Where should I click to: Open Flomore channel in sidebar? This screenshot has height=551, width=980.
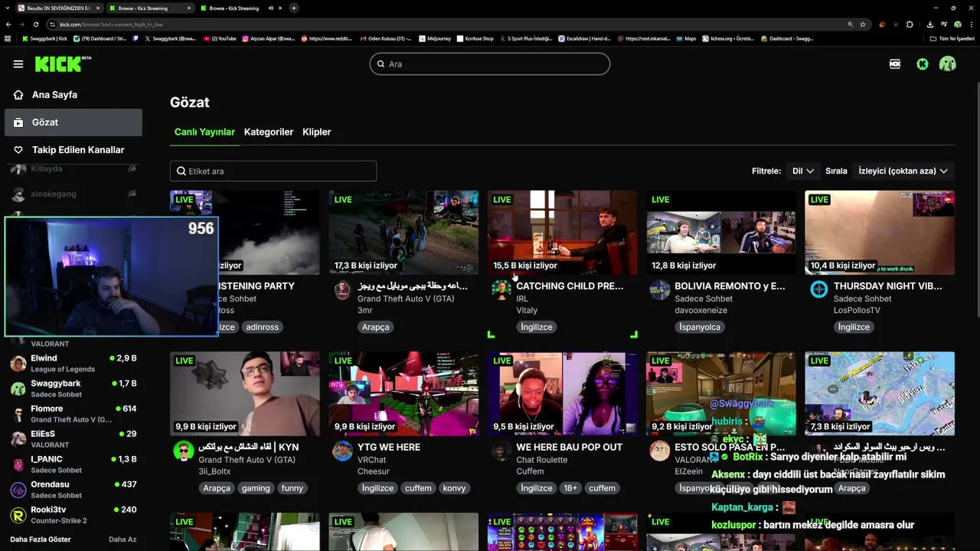pyautogui.click(x=73, y=413)
